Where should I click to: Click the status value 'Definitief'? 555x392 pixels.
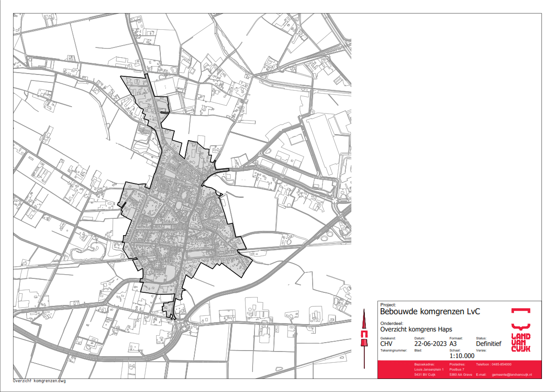pyautogui.click(x=488, y=344)
